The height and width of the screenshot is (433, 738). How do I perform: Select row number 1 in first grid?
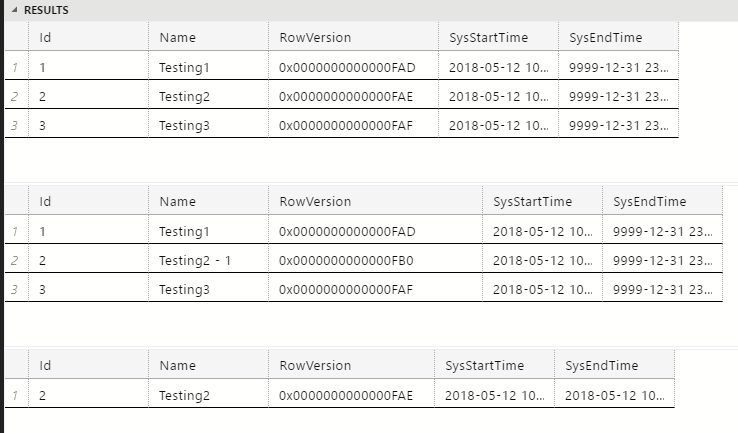16,67
